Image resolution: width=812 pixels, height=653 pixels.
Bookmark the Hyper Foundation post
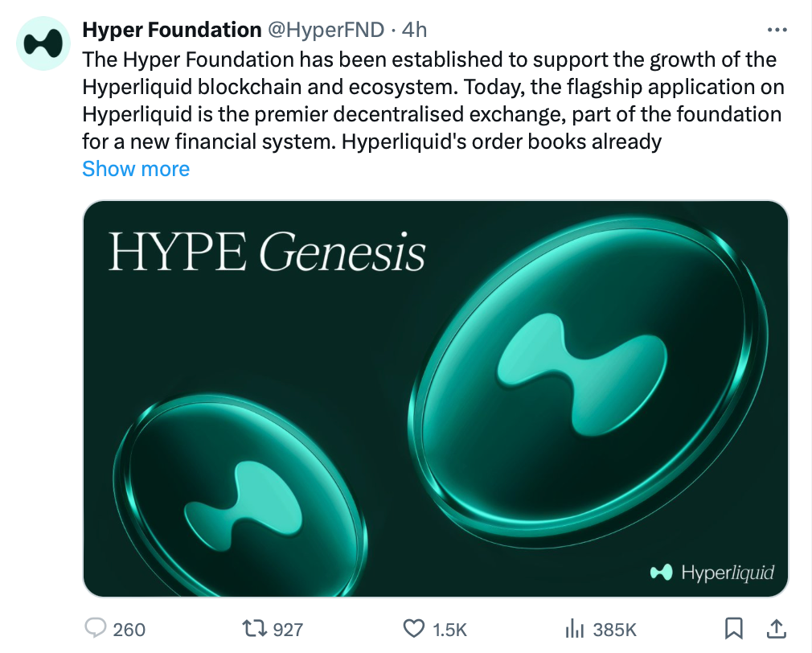click(x=733, y=629)
